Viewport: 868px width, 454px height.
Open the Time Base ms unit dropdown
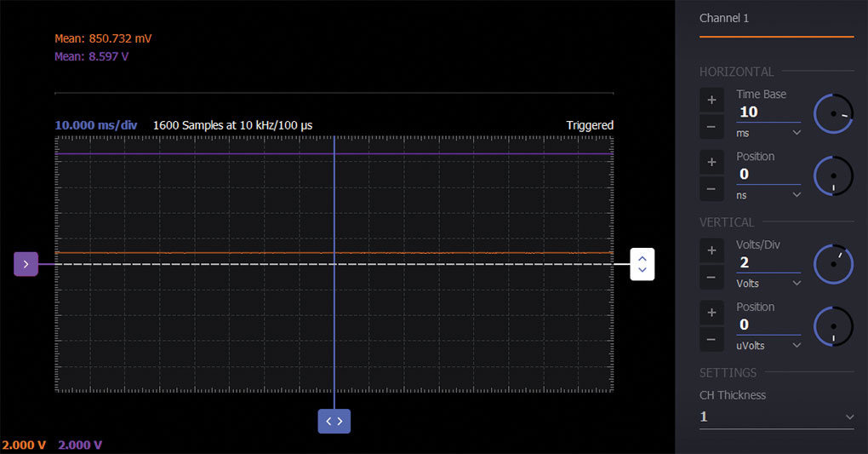tap(768, 133)
